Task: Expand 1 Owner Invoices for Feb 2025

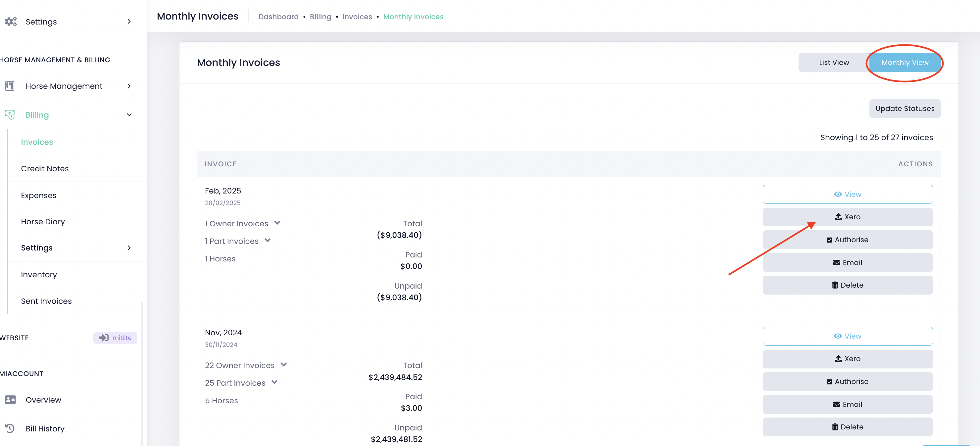Action: click(x=277, y=223)
